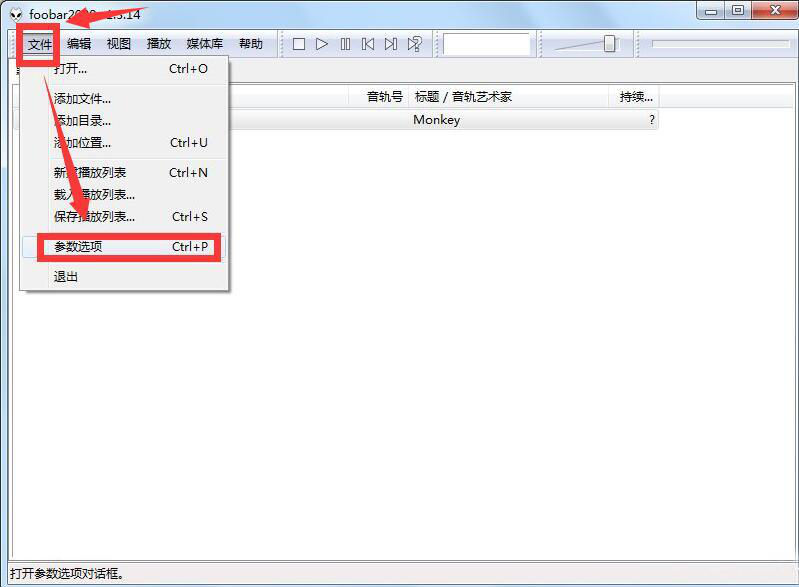Click the 持续... column header

point(634,96)
